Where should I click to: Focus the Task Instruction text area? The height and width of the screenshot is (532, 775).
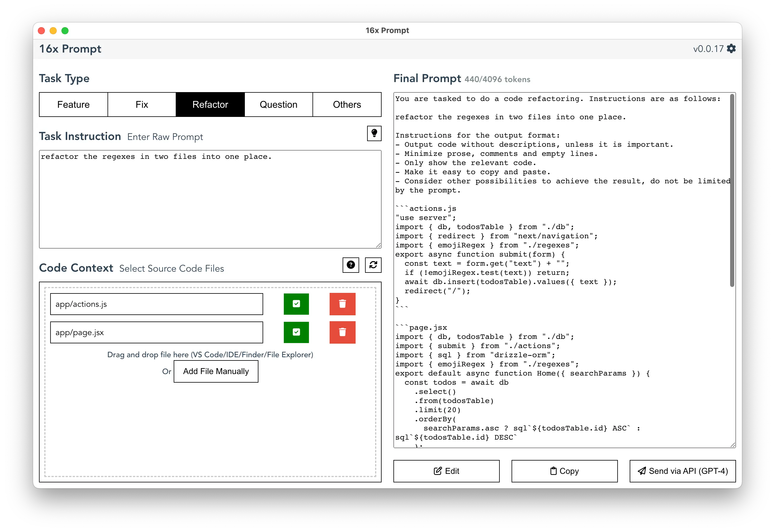pos(210,199)
